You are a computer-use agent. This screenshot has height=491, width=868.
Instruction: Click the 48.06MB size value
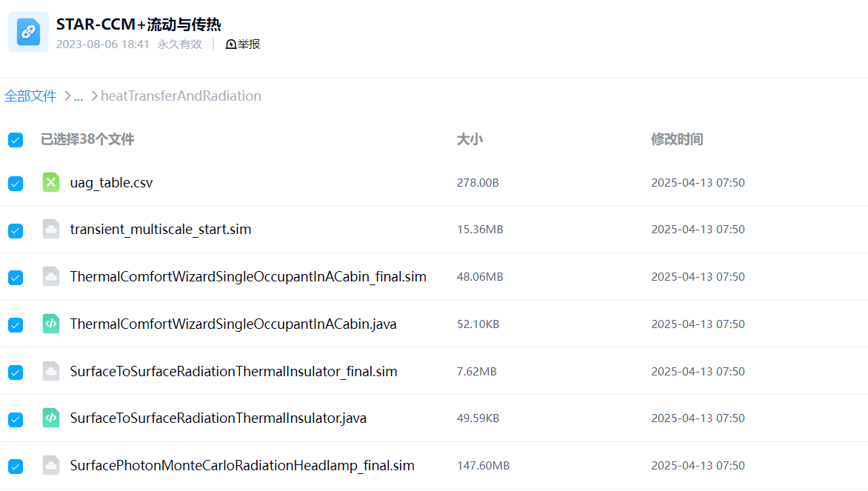click(x=480, y=277)
